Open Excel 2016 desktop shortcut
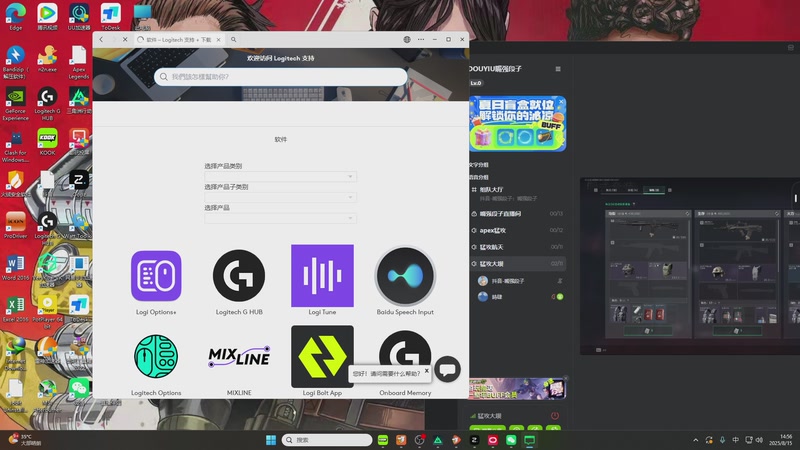800x450 pixels. click(x=16, y=309)
